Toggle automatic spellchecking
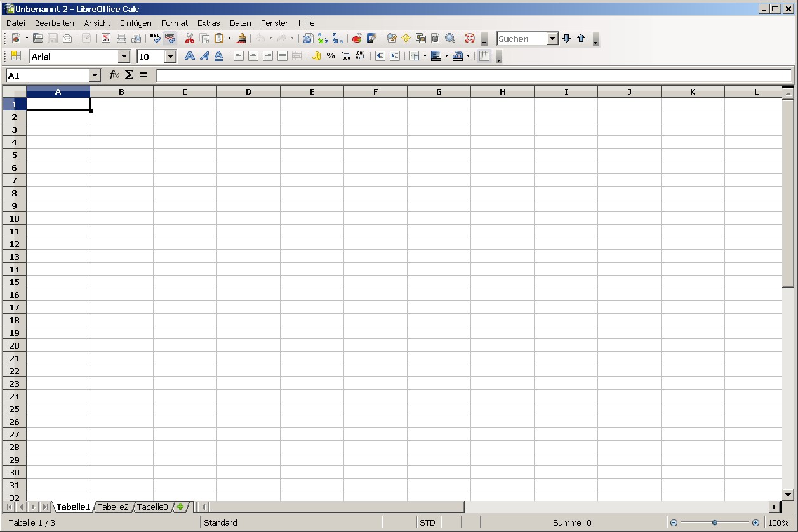This screenshot has width=798, height=532. [170, 38]
